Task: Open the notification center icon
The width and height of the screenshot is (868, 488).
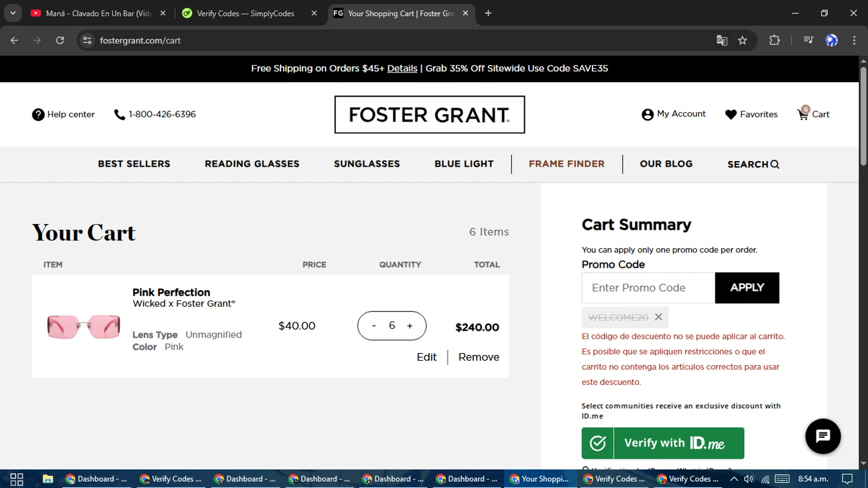Action: 848,479
